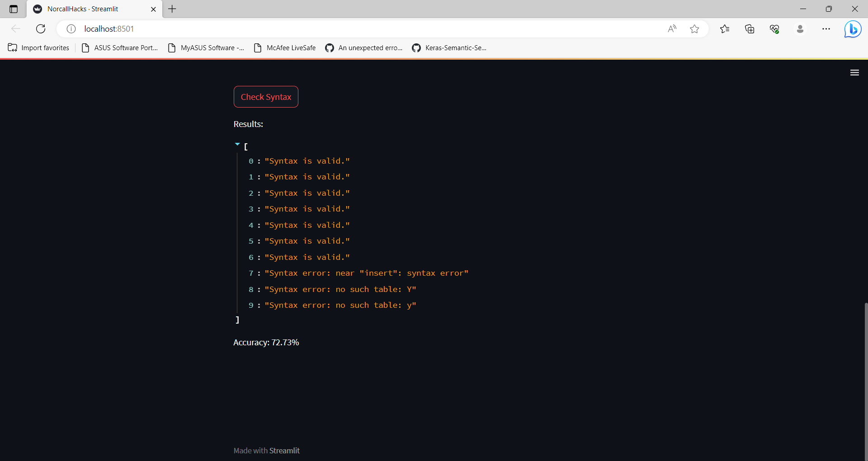Open the Favorites list
868x461 pixels.
724,28
